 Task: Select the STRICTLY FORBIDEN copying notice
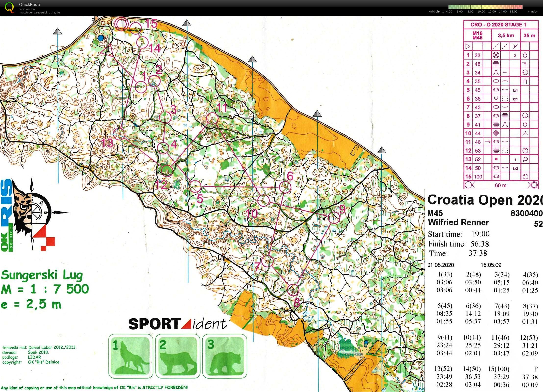click(94, 388)
